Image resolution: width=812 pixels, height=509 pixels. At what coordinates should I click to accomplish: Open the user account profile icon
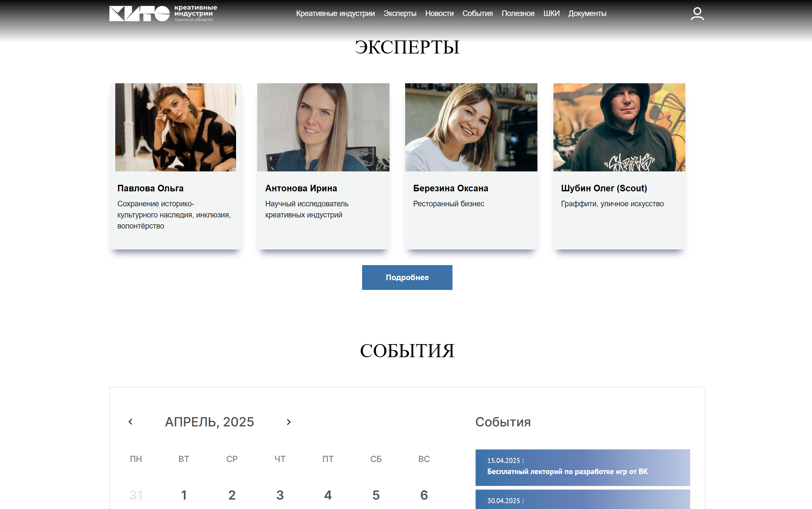pos(697,14)
